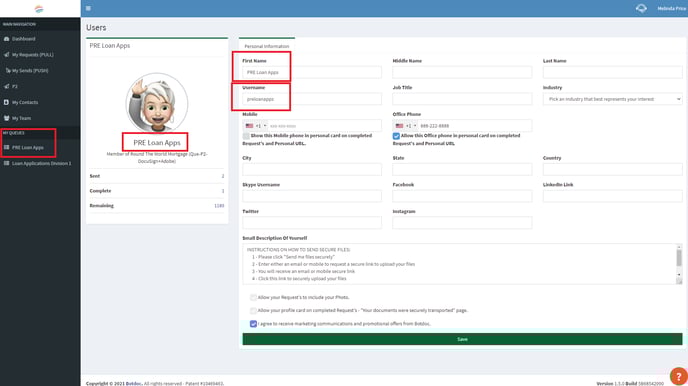Uncheck agree to receive marketing communications
This screenshot has height=386, width=688.
pyautogui.click(x=253, y=324)
